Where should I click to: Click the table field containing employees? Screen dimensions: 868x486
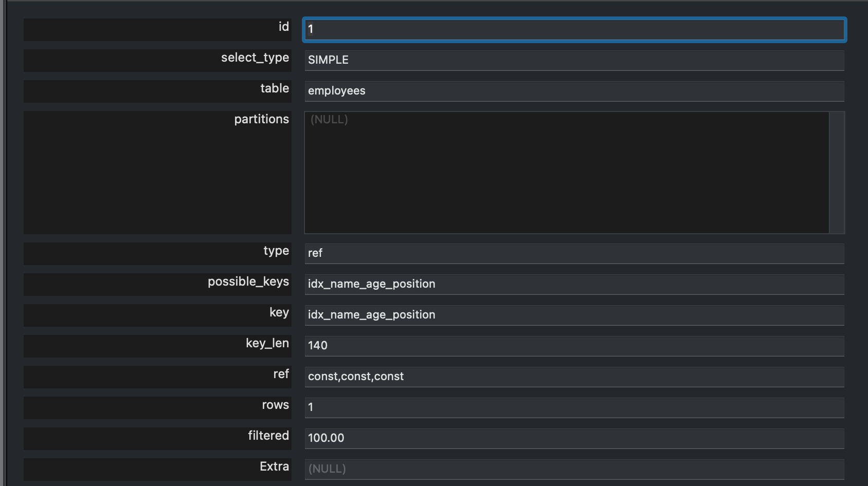tap(574, 91)
